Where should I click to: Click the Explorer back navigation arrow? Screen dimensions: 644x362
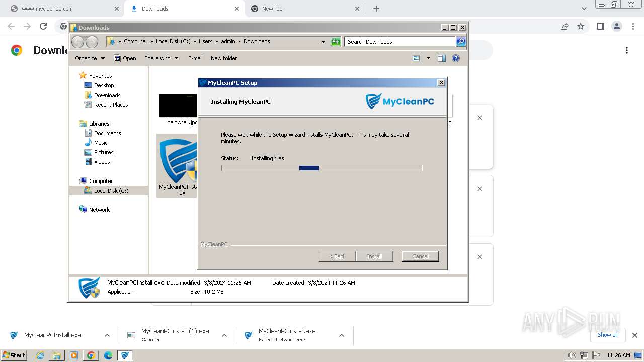coord(78,42)
